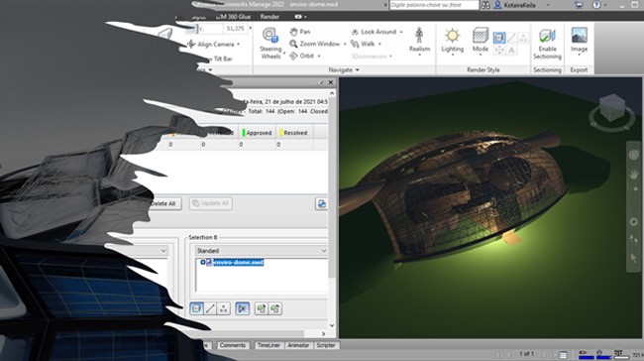Expand the enviro-dome tree node
Image resolution: width=644 pixels, height=361 pixels.
(203, 262)
